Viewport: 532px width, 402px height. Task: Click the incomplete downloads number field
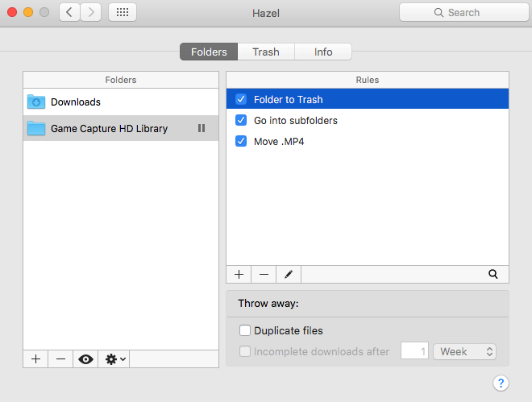414,350
